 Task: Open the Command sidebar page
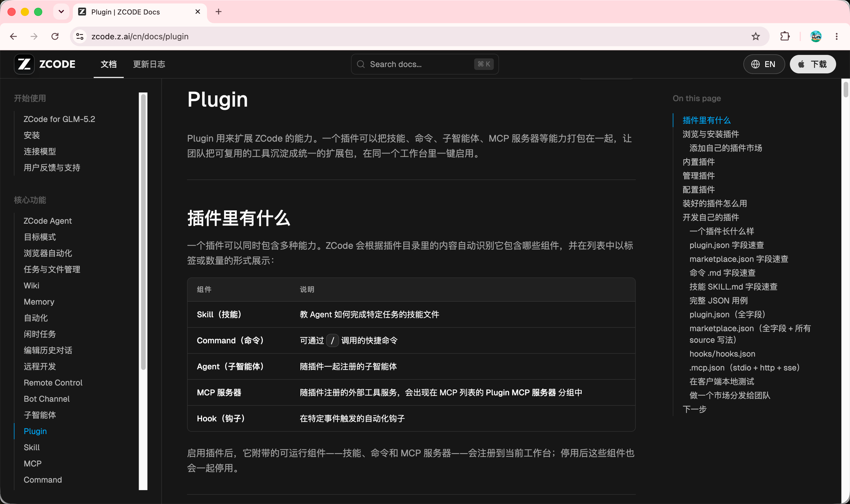[43, 480]
